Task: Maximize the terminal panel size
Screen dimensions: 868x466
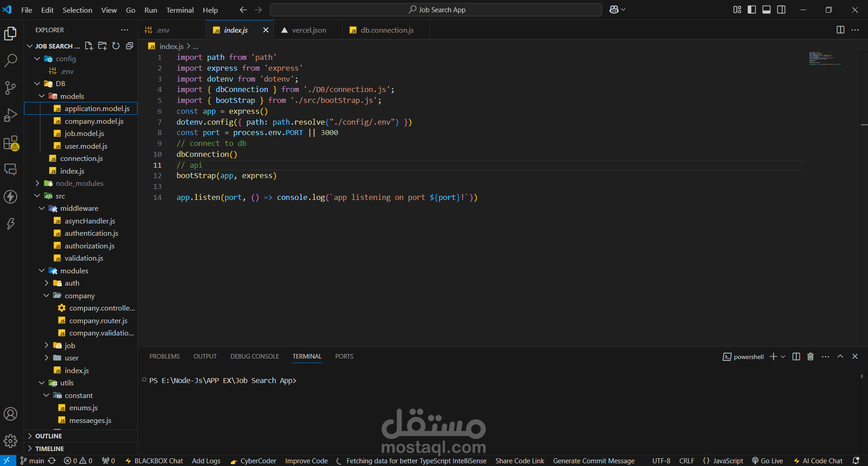Action: pyautogui.click(x=840, y=357)
